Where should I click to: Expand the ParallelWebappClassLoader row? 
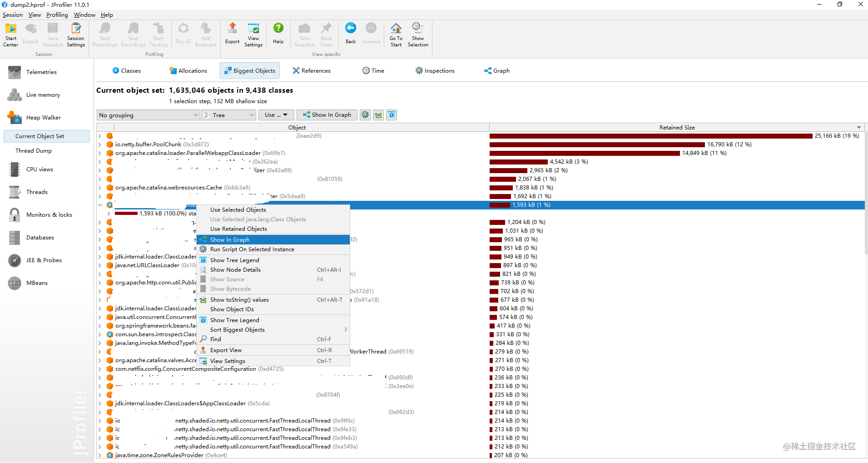coord(99,153)
